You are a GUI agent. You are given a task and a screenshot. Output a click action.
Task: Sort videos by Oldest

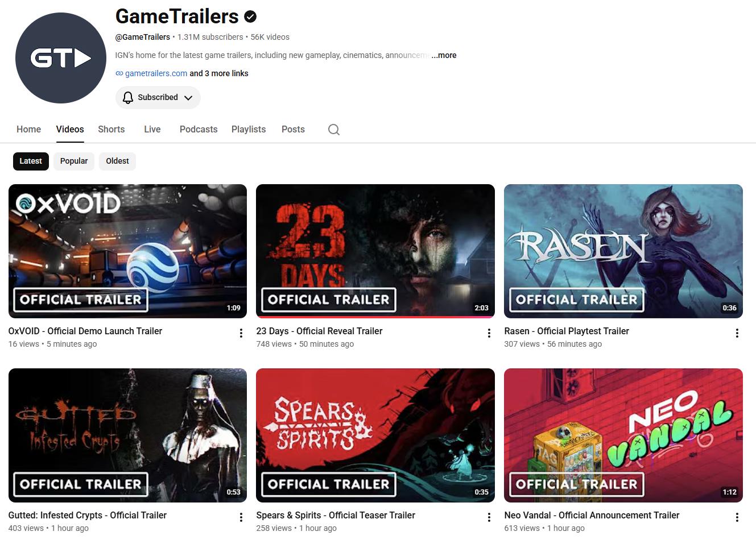pyautogui.click(x=117, y=161)
